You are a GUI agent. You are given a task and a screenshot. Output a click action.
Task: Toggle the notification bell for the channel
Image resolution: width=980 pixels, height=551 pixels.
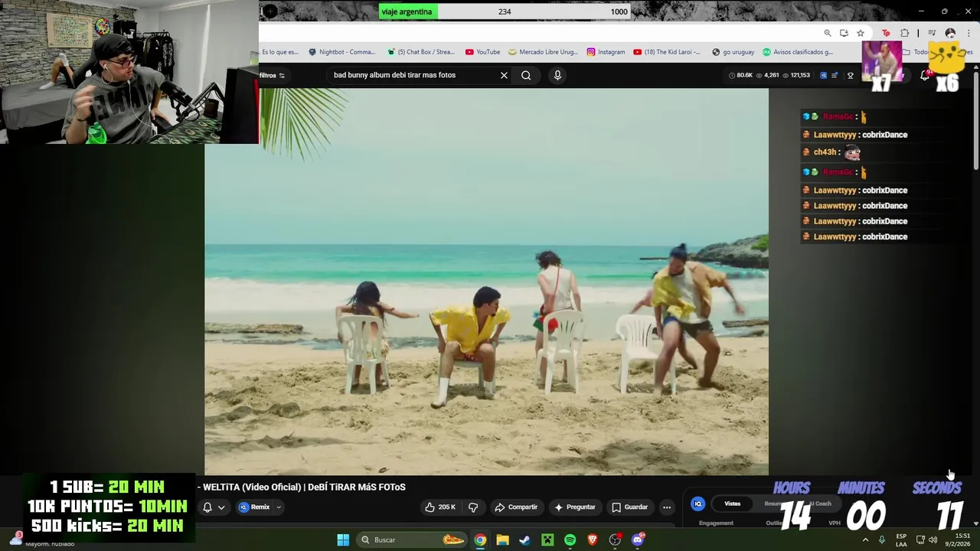[207, 507]
